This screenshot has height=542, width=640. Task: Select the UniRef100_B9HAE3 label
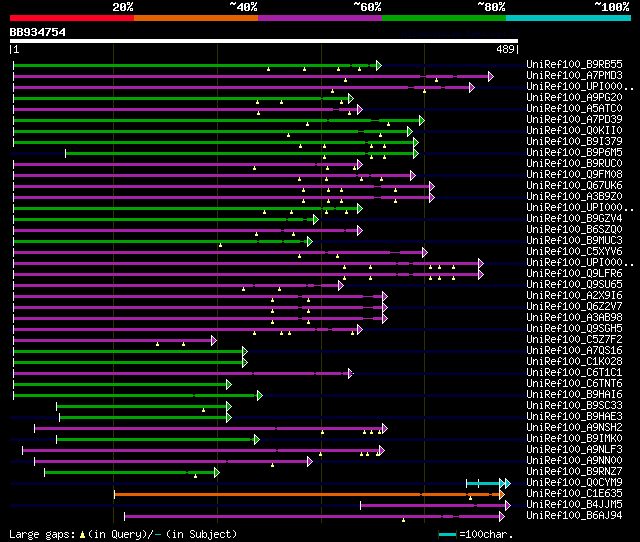[x=574, y=417]
